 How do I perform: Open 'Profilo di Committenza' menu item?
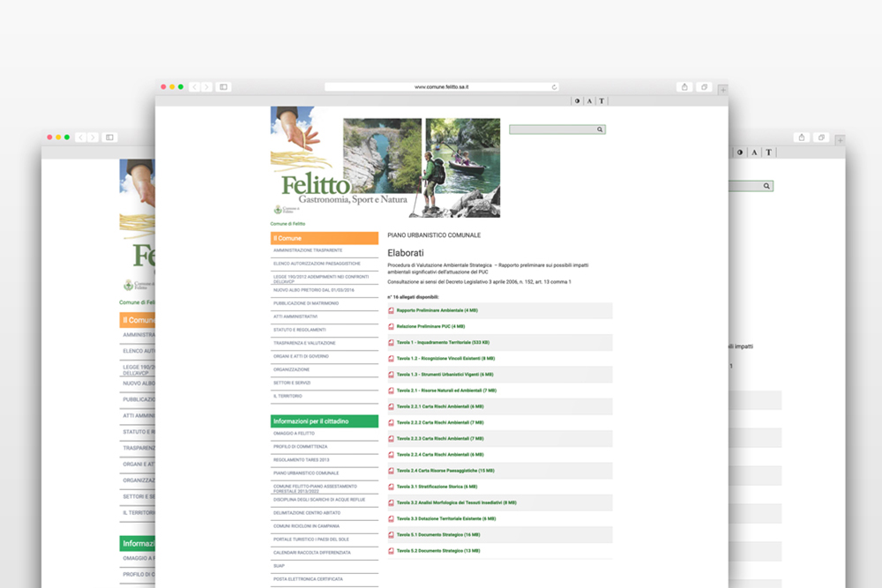(301, 447)
